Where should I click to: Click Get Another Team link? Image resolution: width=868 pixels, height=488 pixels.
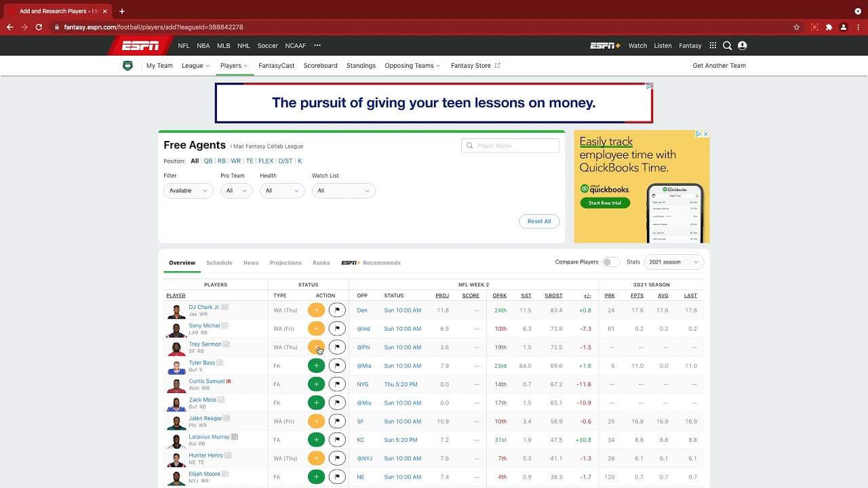(719, 66)
